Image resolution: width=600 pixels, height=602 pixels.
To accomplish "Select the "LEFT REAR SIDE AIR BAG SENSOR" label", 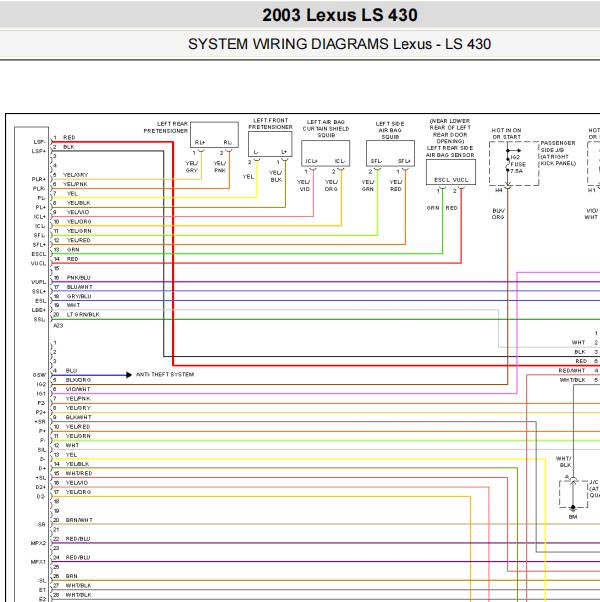I will (451, 151).
